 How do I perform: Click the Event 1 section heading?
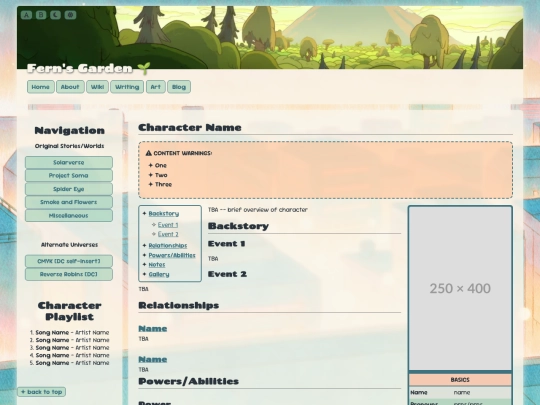coord(226,243)
